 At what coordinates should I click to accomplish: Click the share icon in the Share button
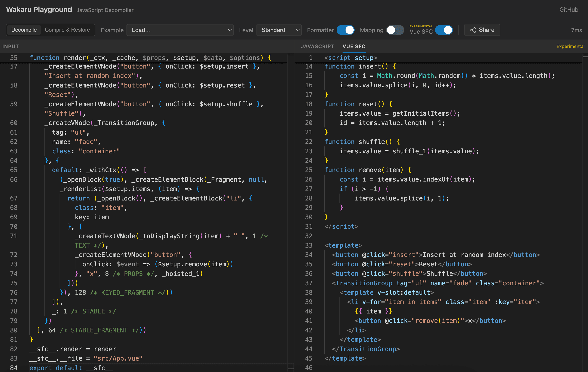pos(473,30)
